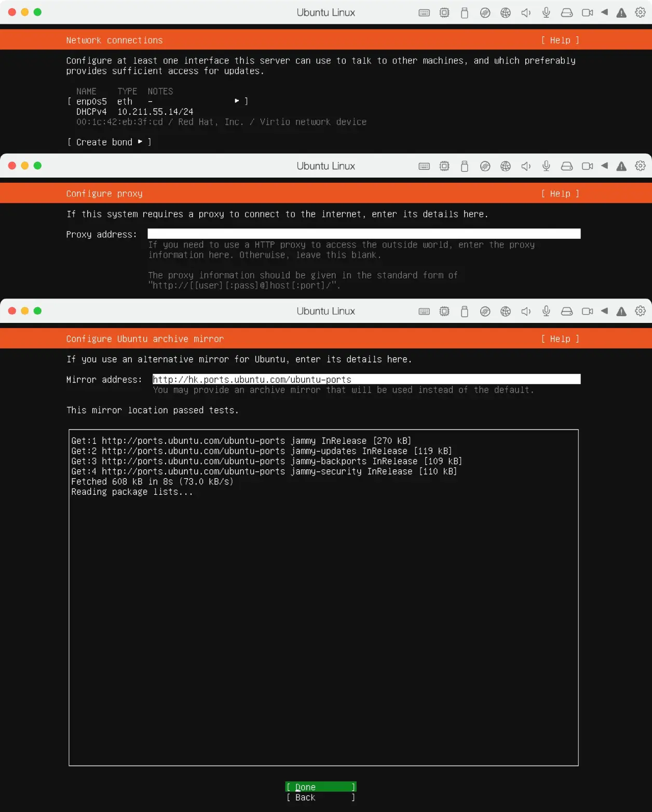652x812 pixels.
Task: Focus the Proxy address input field
Action: tap(364, 234)
